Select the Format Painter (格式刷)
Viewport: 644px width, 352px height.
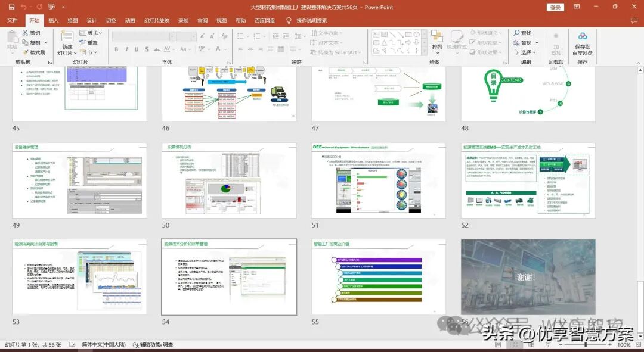coord(34,52)
